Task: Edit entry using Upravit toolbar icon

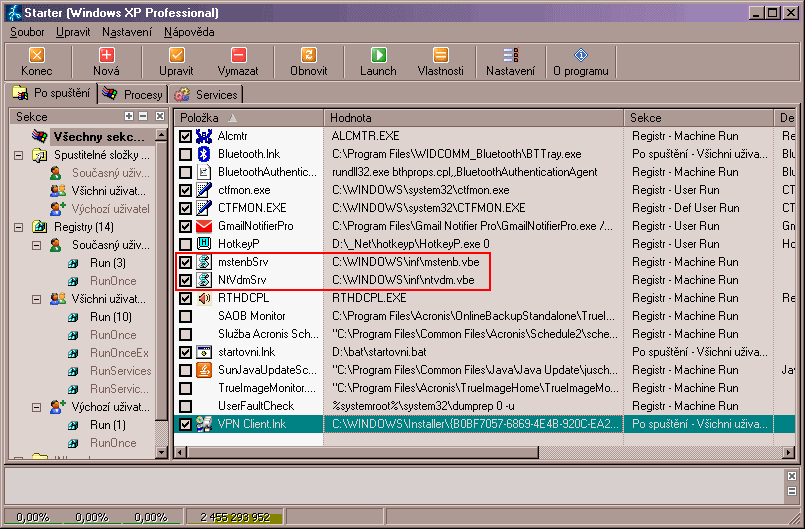Action: (176, 55)
